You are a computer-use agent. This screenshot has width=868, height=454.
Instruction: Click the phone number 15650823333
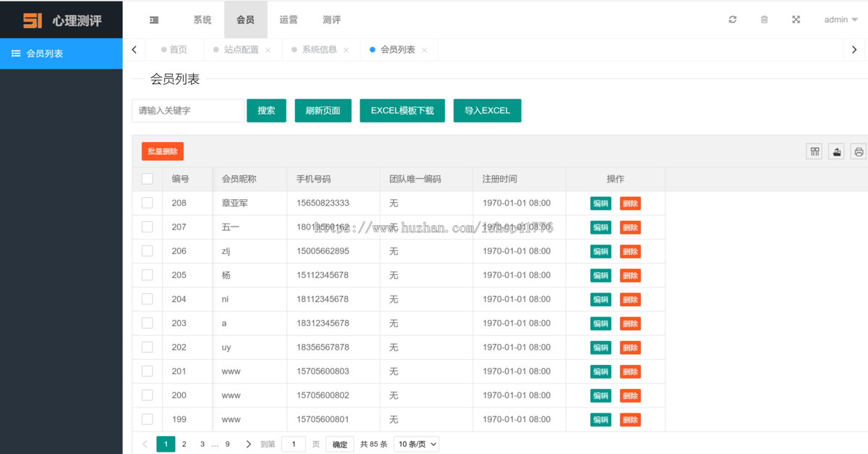pos(323,203)
